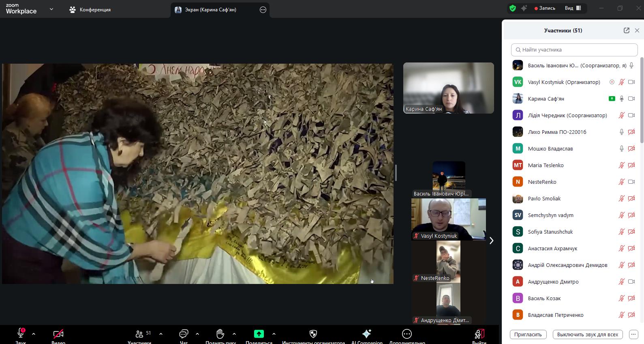644x344 pixels.
Task: Open AI Companion from the bottom toolbar
Action: [x=367, y=336]
